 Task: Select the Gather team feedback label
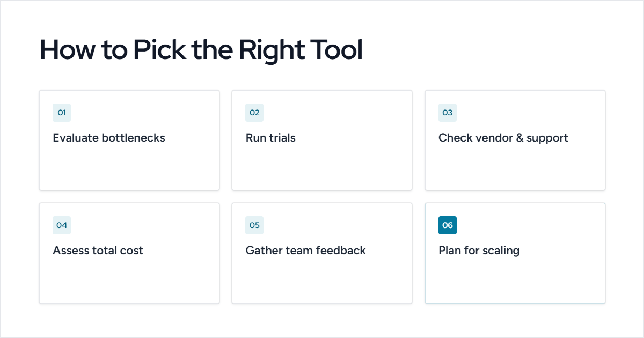point(306,251)
